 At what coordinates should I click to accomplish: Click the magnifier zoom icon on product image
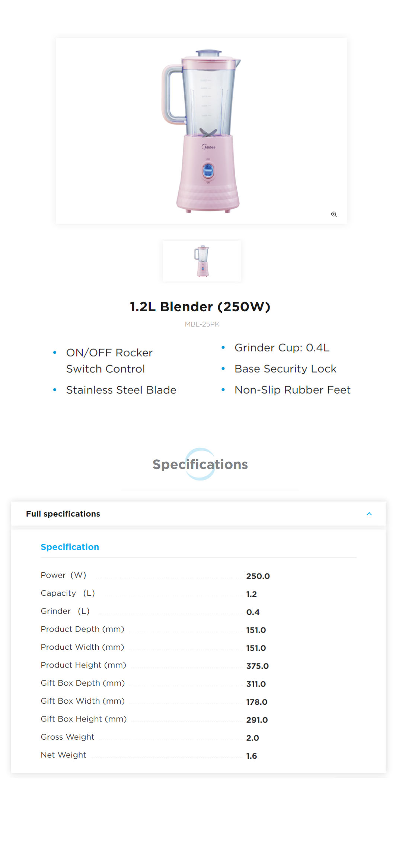(x=334, y=214)
